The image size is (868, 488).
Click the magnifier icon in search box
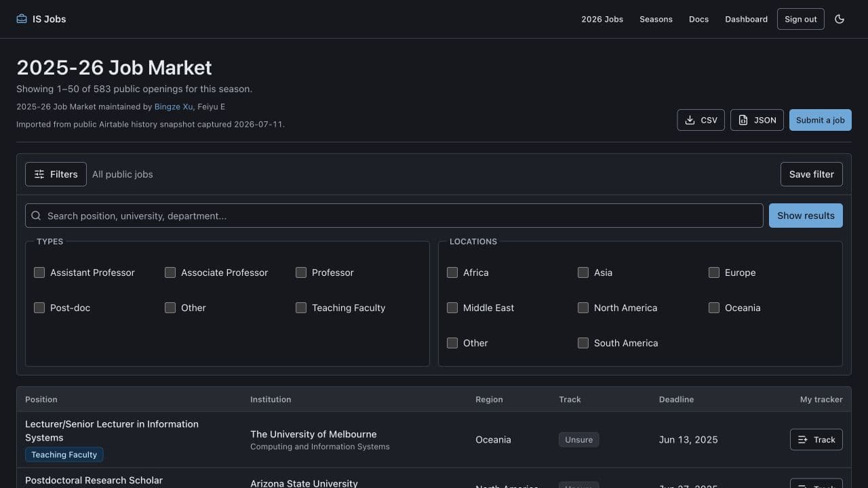click(37, 216)
